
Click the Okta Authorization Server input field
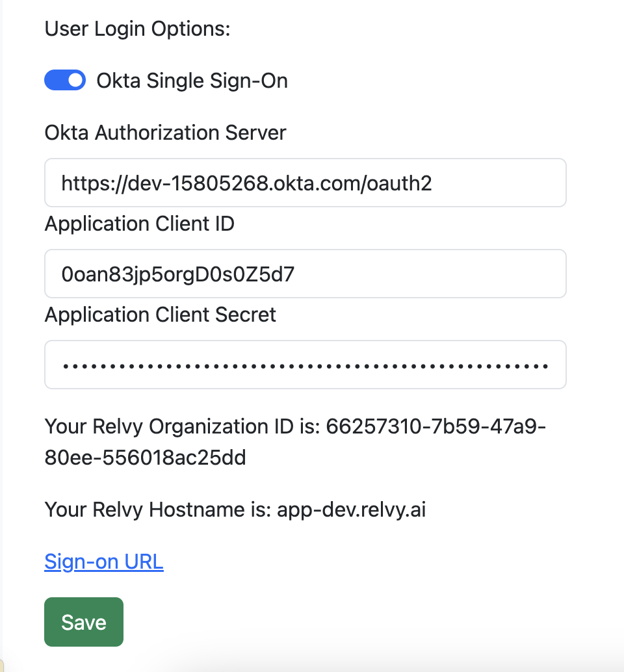pyautogui.click(x=305, y=183)
